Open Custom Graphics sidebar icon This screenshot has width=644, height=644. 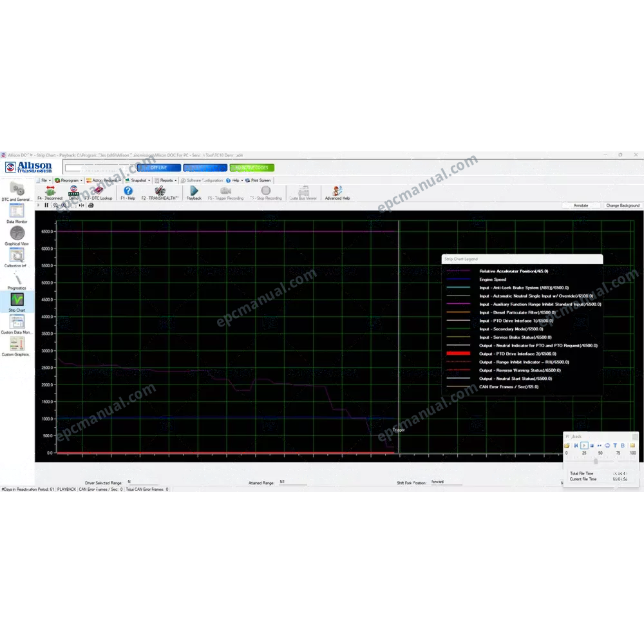click(x=17, y=344)
